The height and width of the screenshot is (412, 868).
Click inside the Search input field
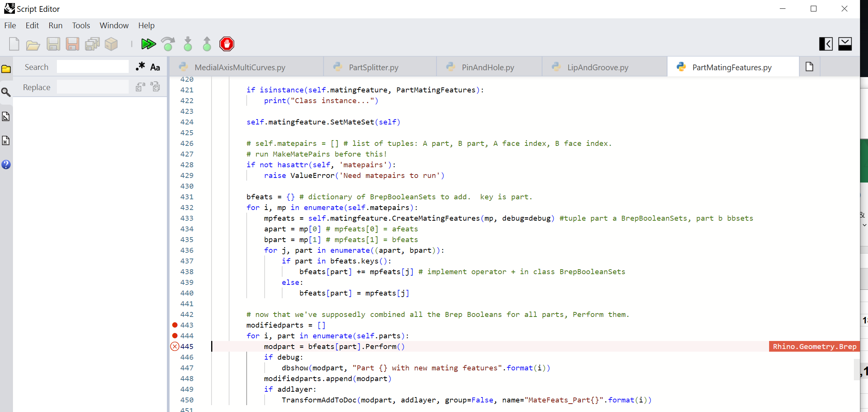click(x=93, y=66)
